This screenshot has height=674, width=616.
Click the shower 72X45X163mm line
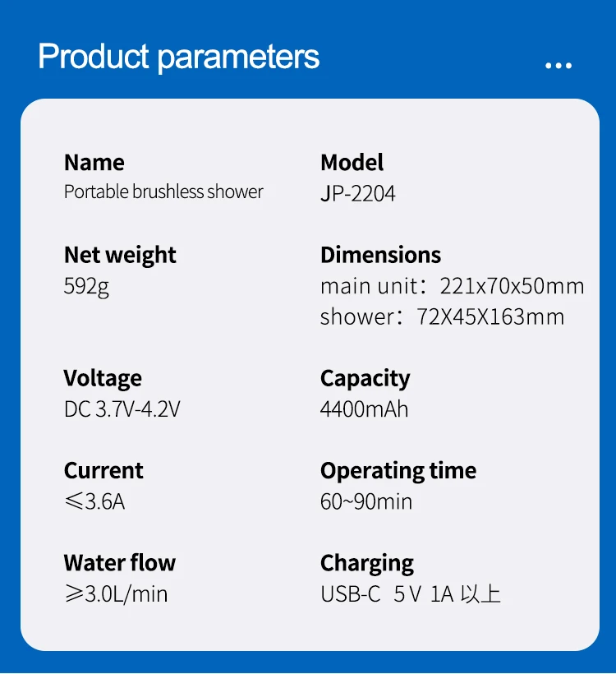click(x=443, y=317)
